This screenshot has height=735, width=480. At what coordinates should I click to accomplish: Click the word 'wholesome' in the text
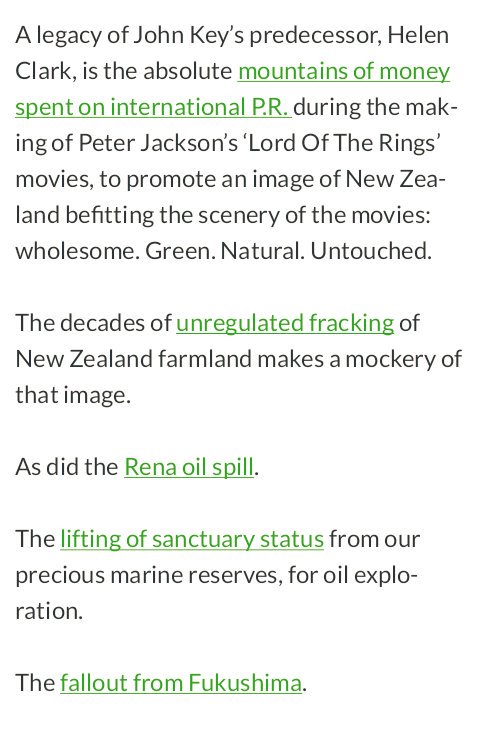coord(77,251)
